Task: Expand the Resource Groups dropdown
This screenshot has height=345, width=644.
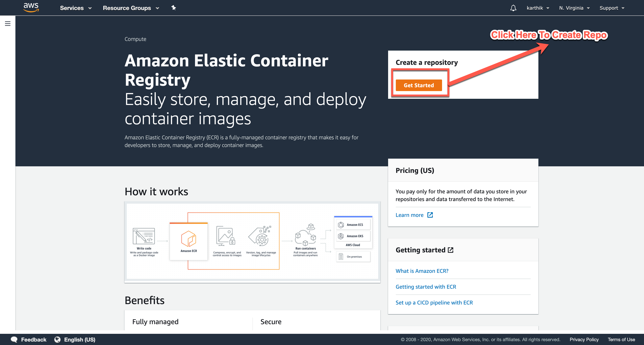Action: click(131, 8)
